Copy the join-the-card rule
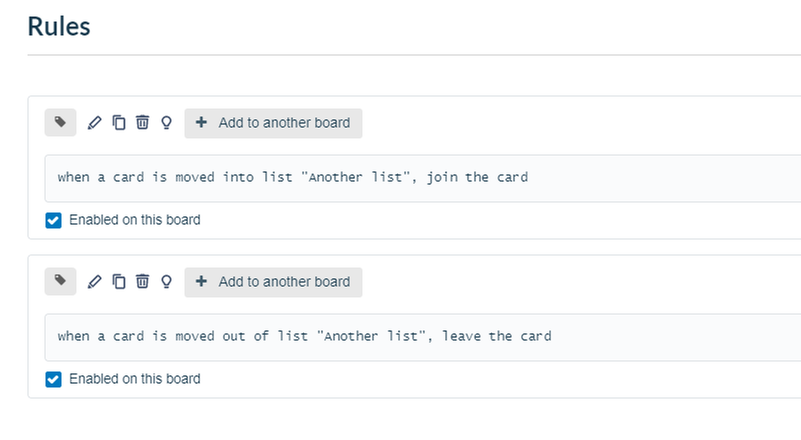The width and height of the screenshot is (801, 440). point(119,123)
